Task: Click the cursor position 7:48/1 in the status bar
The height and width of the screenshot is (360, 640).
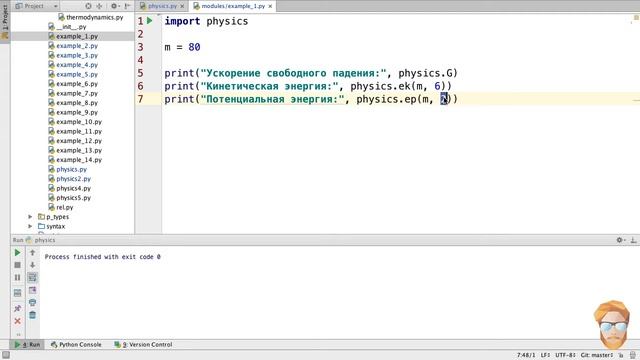Action: (526, 355)
